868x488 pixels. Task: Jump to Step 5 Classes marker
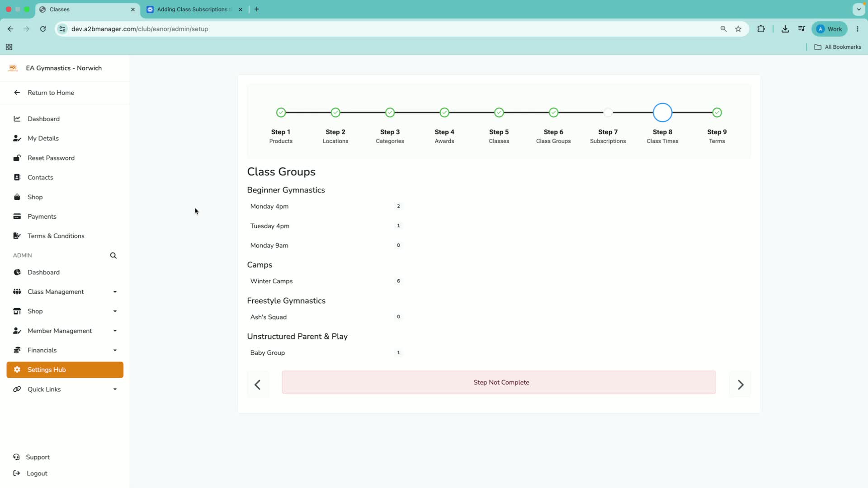click(499, 113)
